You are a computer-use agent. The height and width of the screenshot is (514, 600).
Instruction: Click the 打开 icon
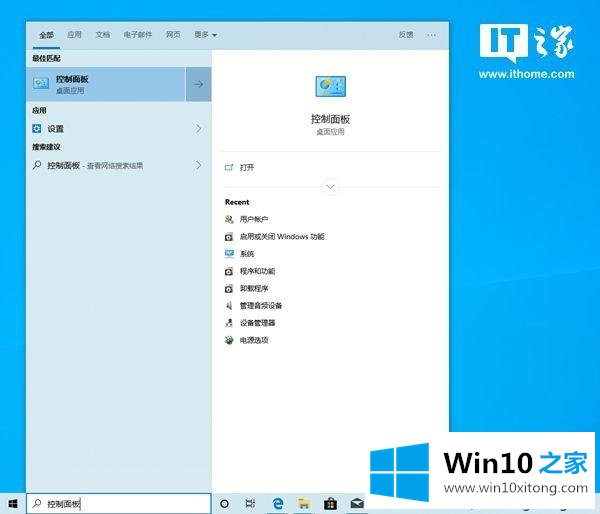(229, 167)
